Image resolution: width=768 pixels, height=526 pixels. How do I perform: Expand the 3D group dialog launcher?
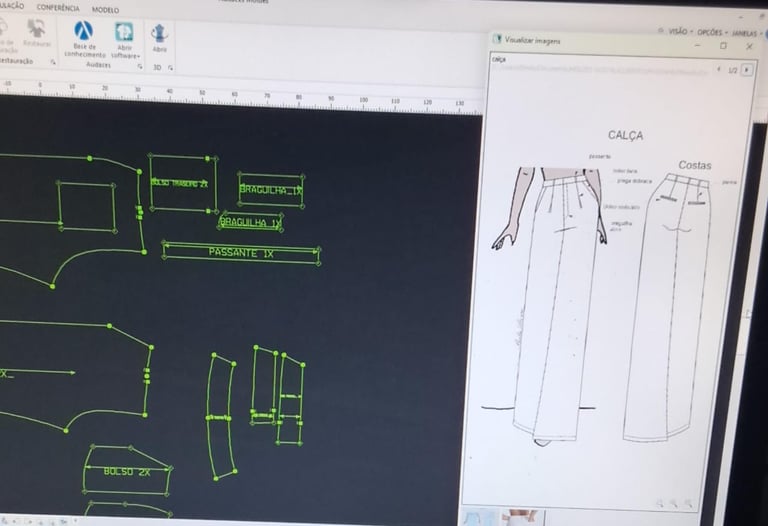pos(170,68)
